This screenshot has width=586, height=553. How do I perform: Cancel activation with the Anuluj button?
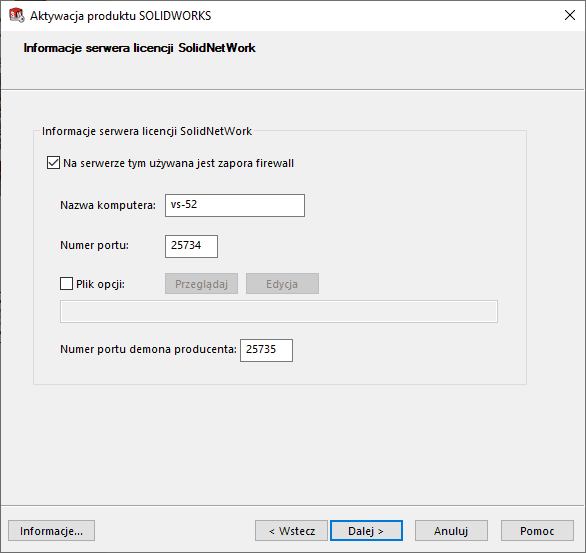(x=451, y=531)
